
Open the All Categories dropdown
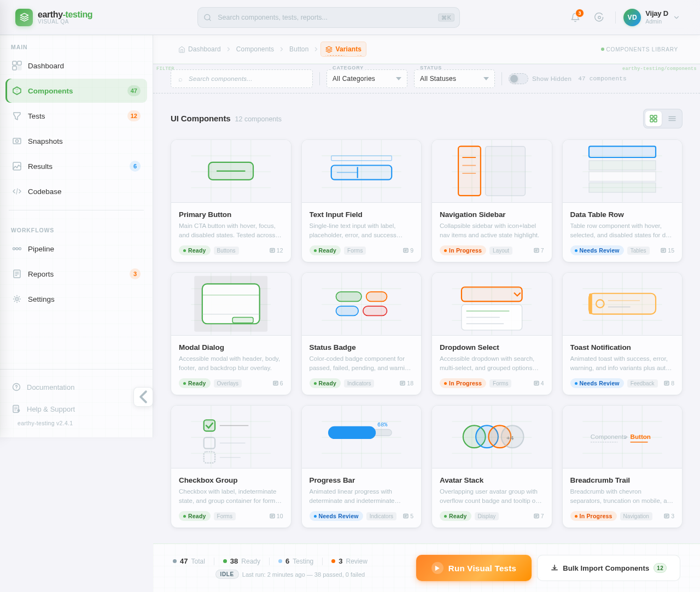point(367,79)
